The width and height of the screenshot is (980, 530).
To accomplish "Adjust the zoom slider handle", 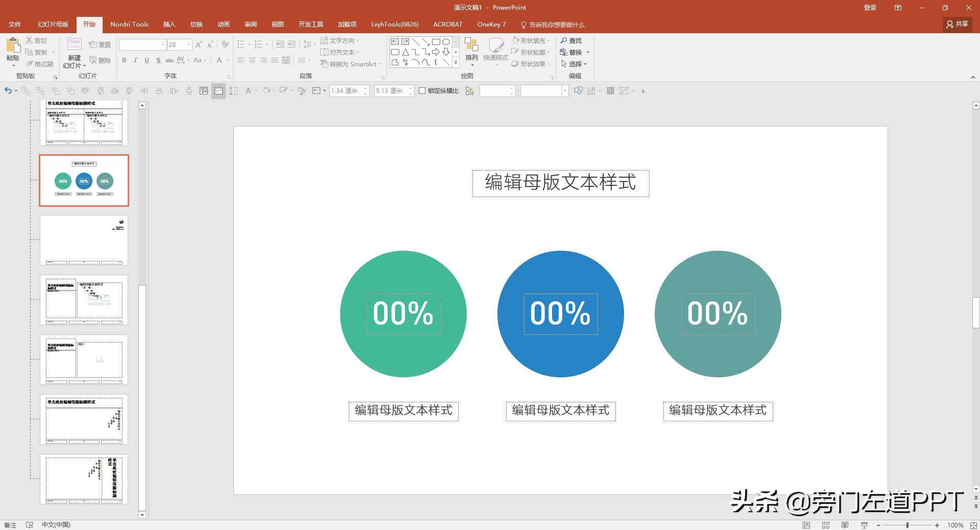I will click(x=907, y=525).
